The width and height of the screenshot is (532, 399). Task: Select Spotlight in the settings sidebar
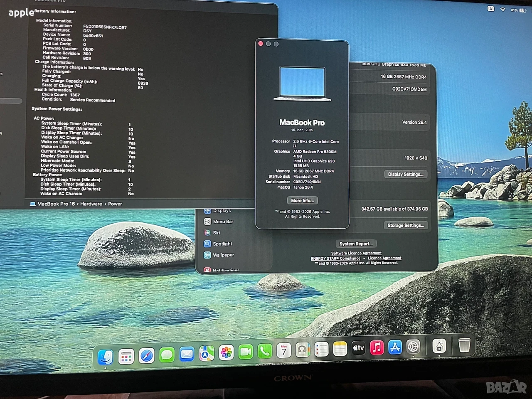222,244
